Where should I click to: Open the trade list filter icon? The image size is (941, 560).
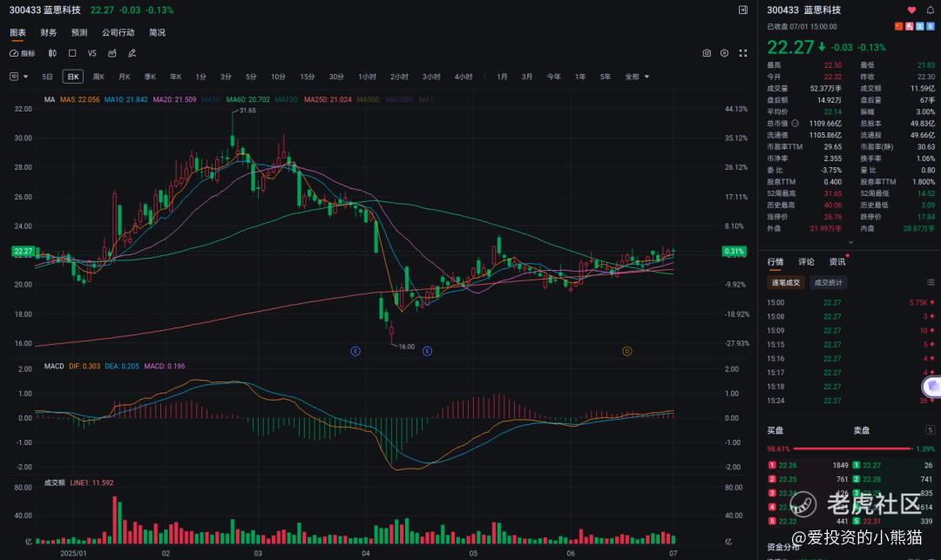[931, 282]
